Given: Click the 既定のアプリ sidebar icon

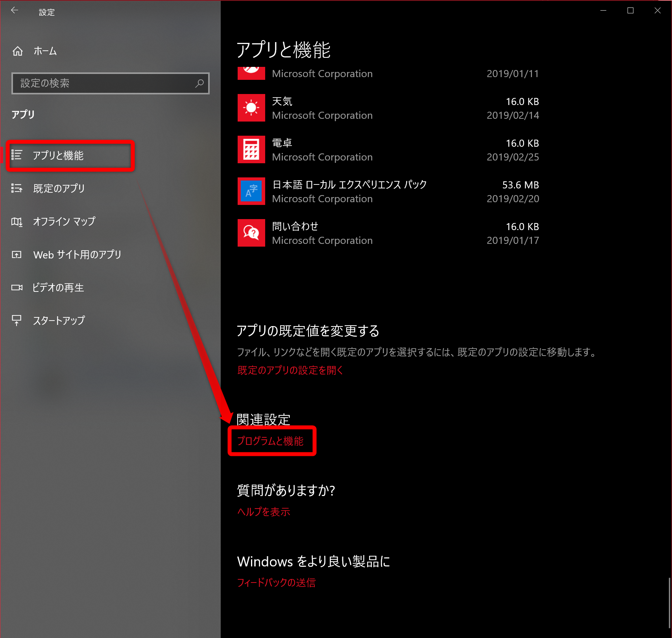Looking at the screenshot, I should 17,188.
